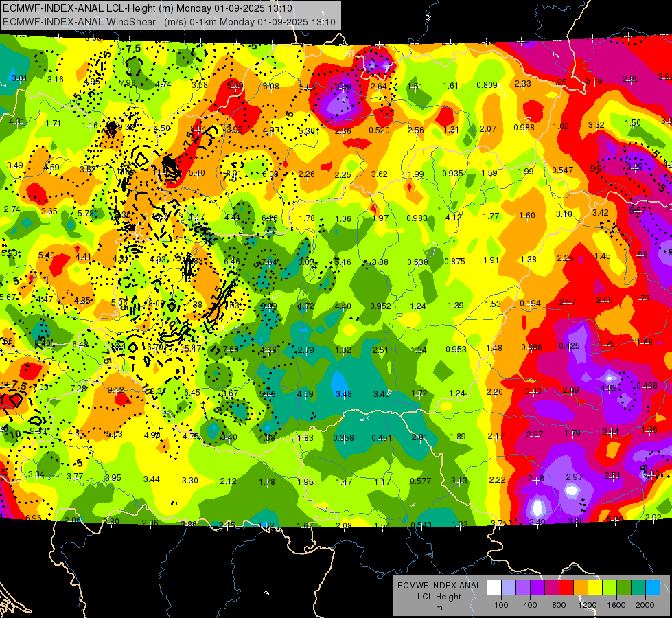Click the light purple legend swatch

pyautogui.click(x=523, y=588)
